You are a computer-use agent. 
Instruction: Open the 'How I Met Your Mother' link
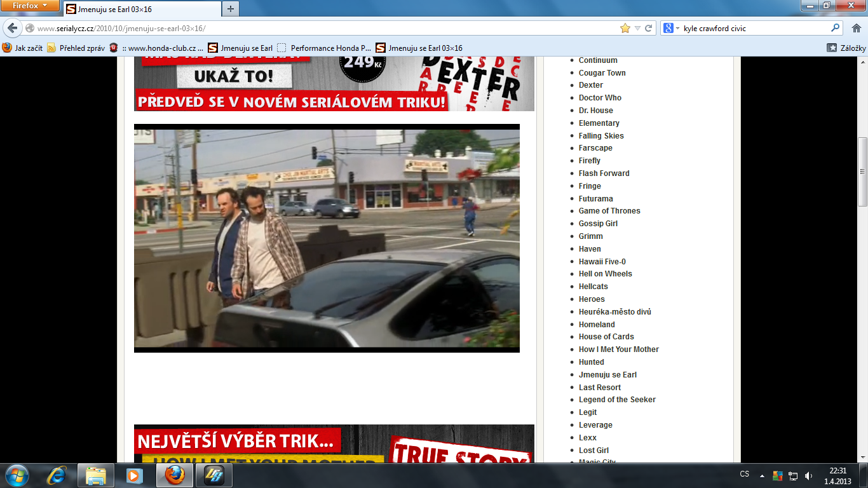coord(618,349)
